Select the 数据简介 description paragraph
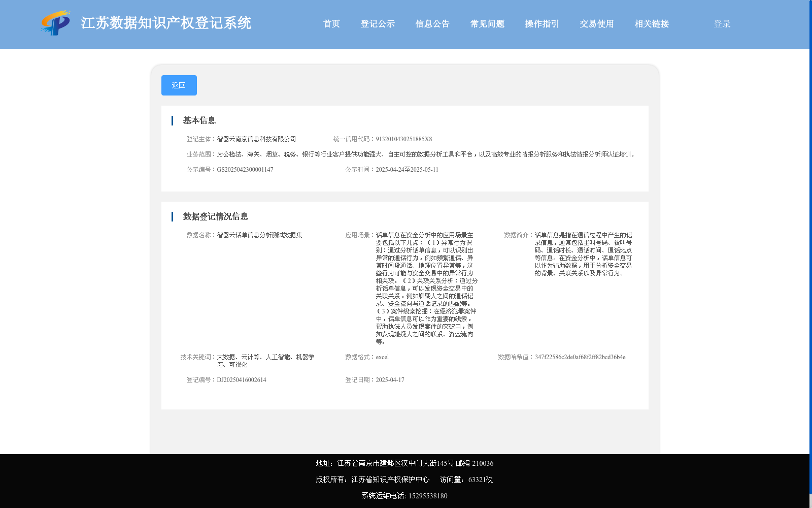The height and width of the screenshot is (508, 812). (x=584, y=254)
